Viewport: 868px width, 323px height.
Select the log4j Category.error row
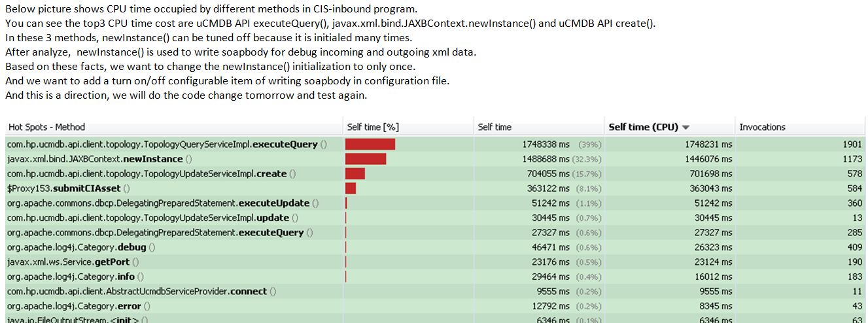tap(78, 306)
